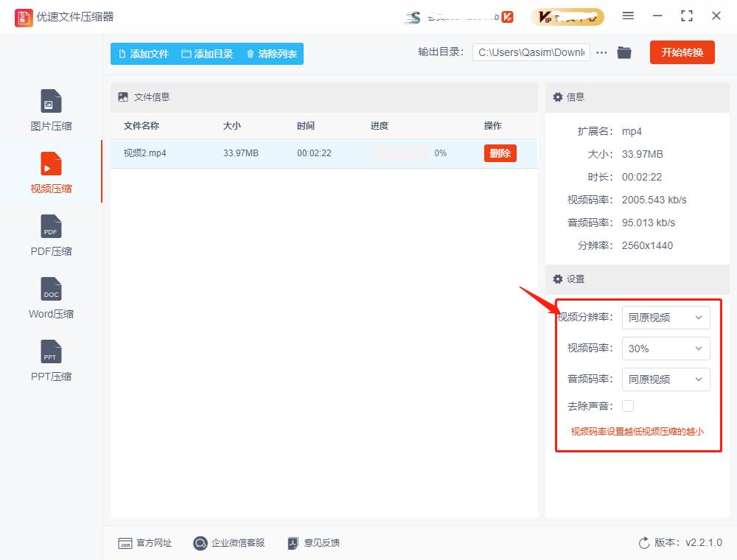Open the Word压缩 tool
737x560 pixels.
click(x=49, y=297)
